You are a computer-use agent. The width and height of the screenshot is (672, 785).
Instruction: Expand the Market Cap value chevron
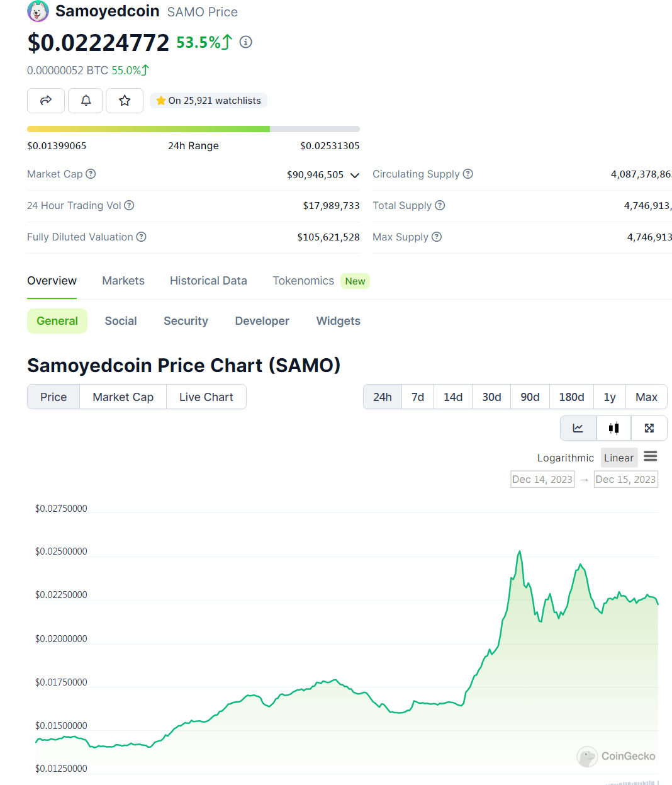(x=355, y=175)
